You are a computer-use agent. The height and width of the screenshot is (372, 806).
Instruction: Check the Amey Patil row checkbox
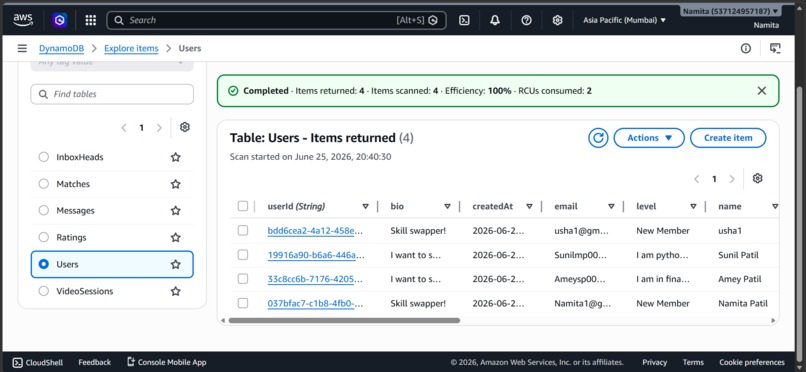(x=243, y=279)
